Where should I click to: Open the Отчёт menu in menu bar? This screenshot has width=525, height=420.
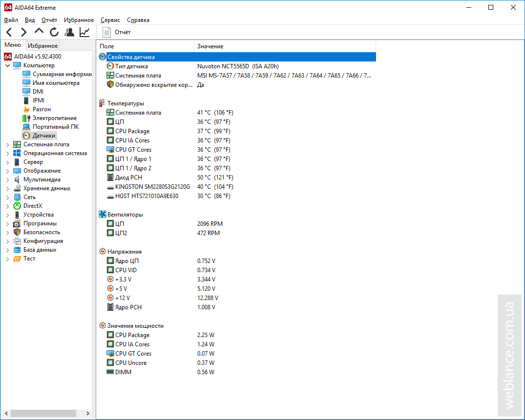(x=49, y=20)
